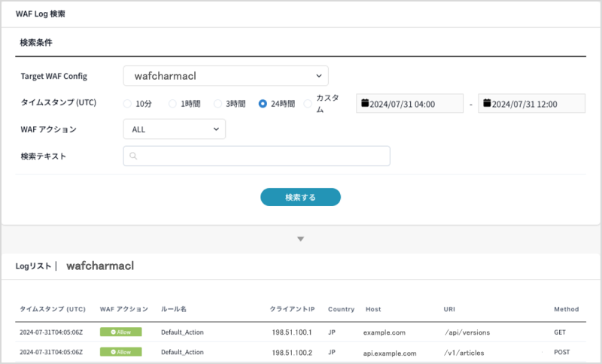602x364 pixels.
Task: Click the WAF Log 検索 page title
Action: [x=41, y=14]
